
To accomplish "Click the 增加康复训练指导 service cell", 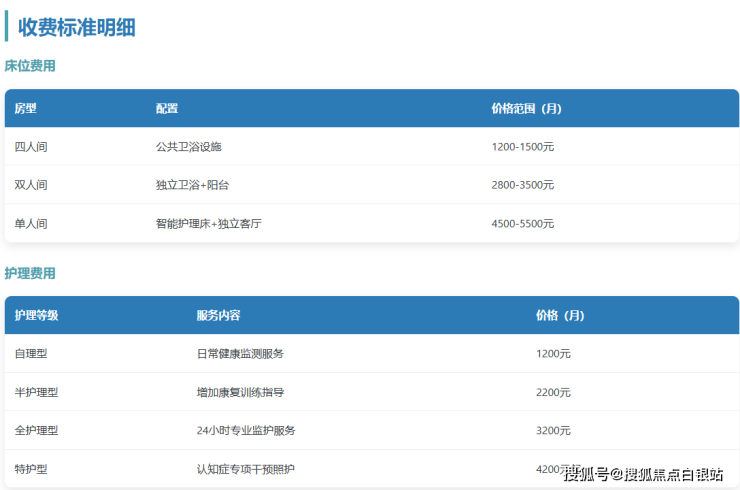I will [x=240, y=392].
